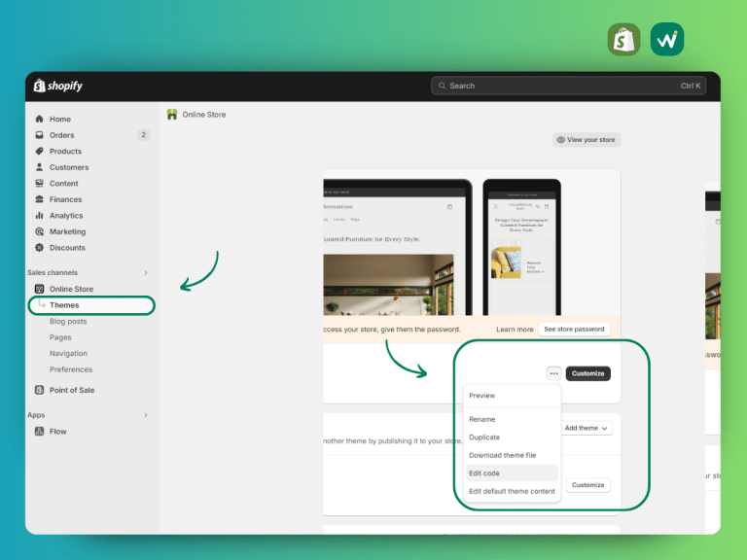Click the Shopify logo in top bar
The height and width of the screenshot is (560, 747).
coord(57,86)
